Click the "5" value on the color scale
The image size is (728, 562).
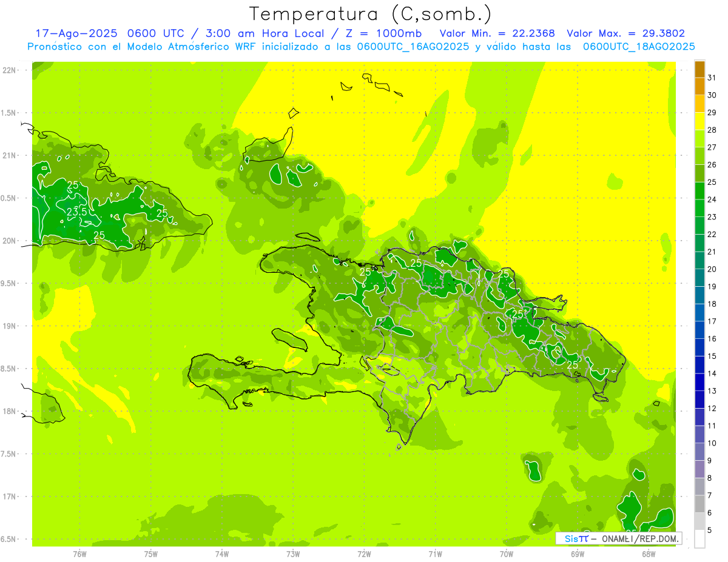pos(709,530)
